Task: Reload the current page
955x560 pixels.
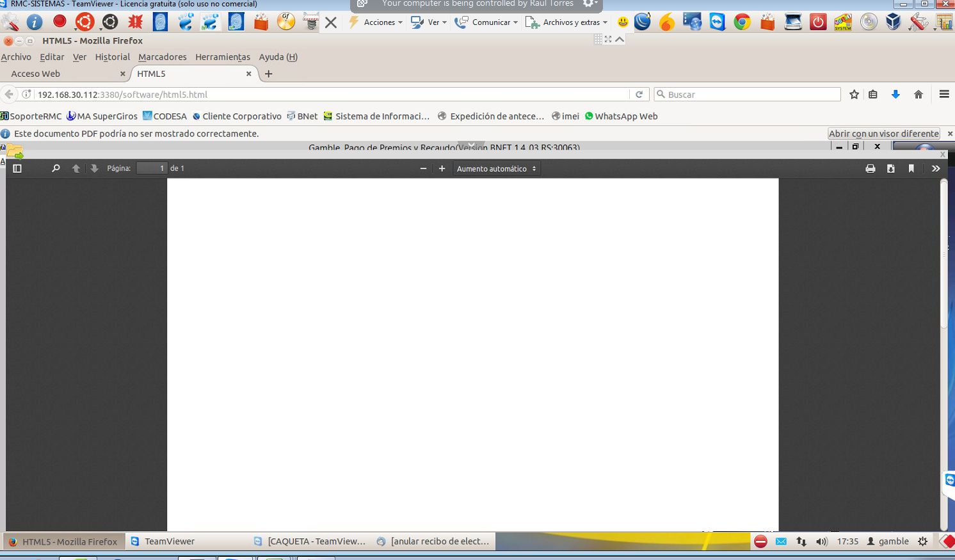Action: pos(639,94)
